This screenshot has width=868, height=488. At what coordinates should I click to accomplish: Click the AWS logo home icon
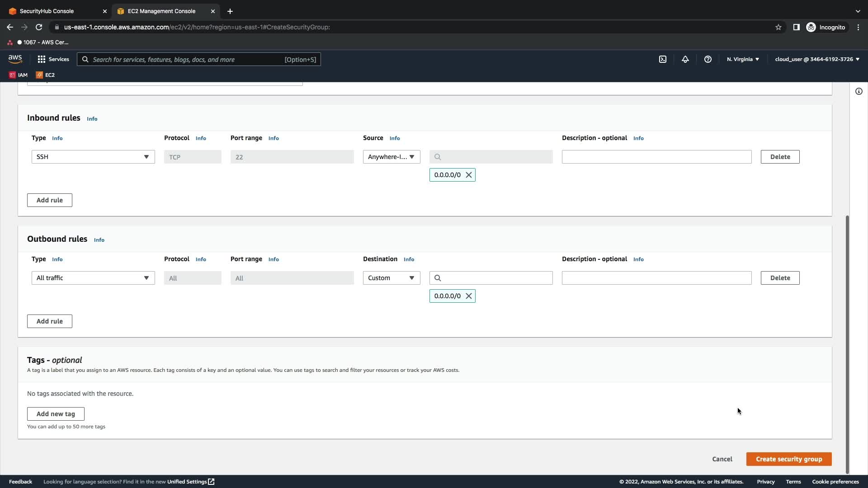15,59
